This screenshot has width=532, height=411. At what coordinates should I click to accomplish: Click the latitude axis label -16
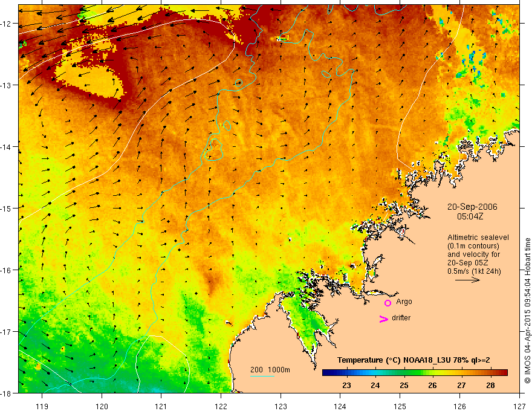(6, 270)
